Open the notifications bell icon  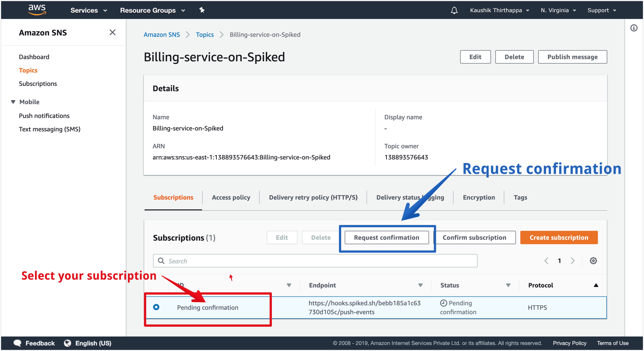[x=454, y=10]
